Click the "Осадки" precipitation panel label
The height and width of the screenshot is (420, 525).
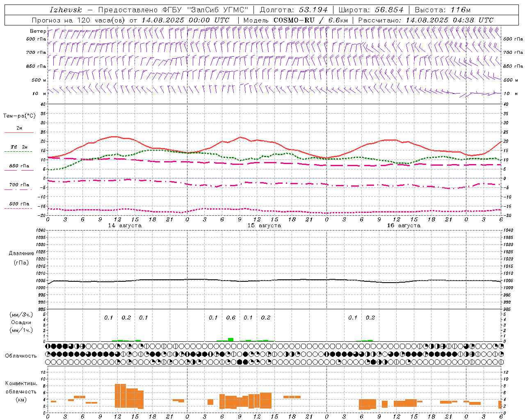[x=21, y=322]
